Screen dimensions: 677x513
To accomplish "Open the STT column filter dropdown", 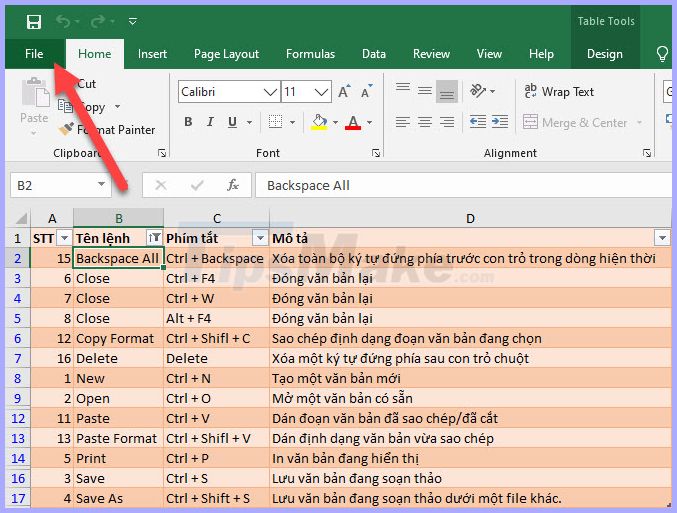I will tap(64, 238).
